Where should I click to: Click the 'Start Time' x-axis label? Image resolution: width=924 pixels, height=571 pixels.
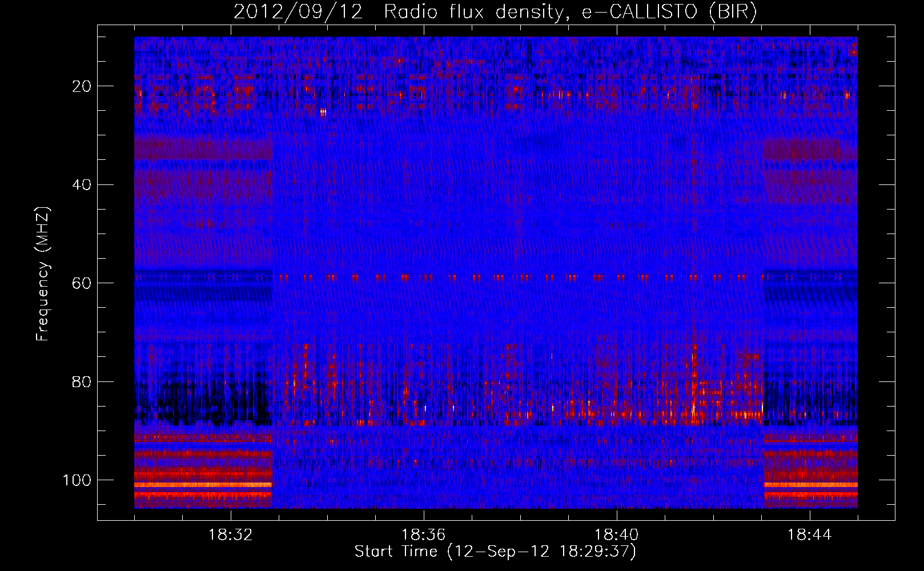tap(495, 552)
